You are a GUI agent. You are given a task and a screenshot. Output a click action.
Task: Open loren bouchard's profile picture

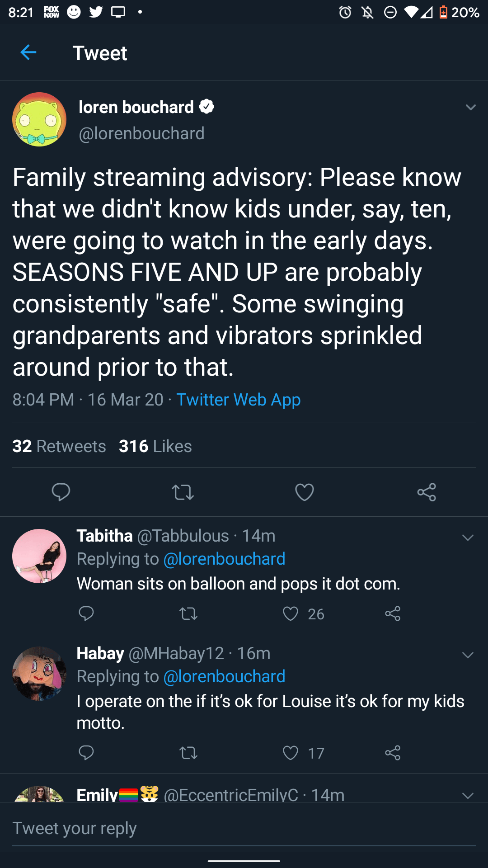click(39, 119)
